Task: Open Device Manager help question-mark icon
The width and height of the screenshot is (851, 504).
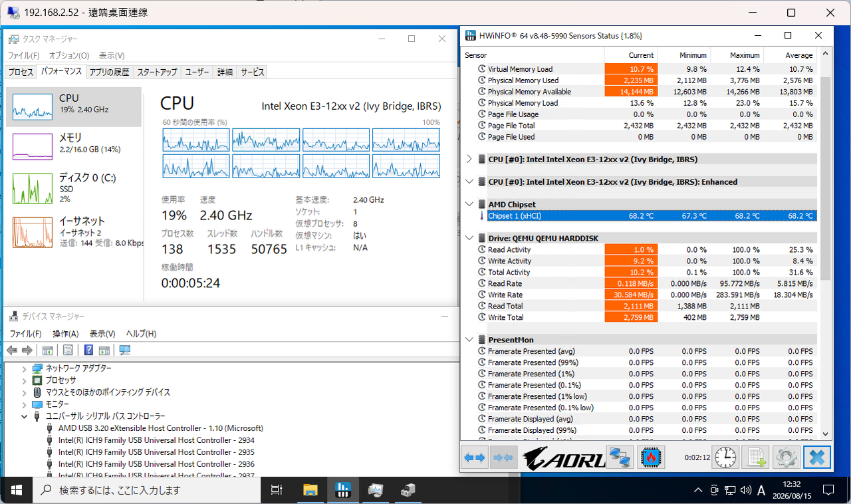Action: [88, 350]
